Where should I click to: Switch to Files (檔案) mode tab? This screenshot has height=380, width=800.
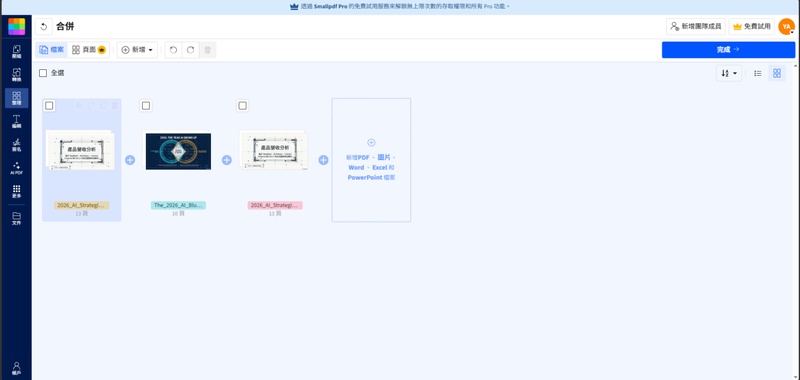(x=52, y=50)
